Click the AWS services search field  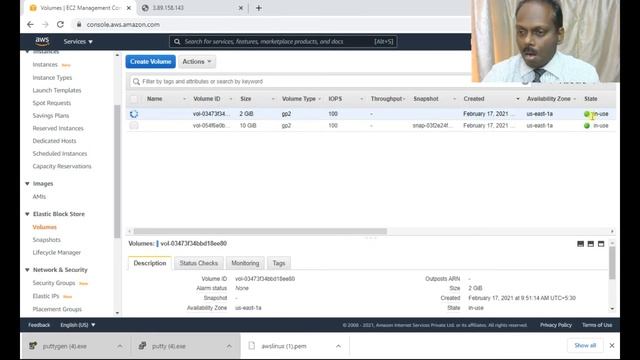(x=283, y=42)
